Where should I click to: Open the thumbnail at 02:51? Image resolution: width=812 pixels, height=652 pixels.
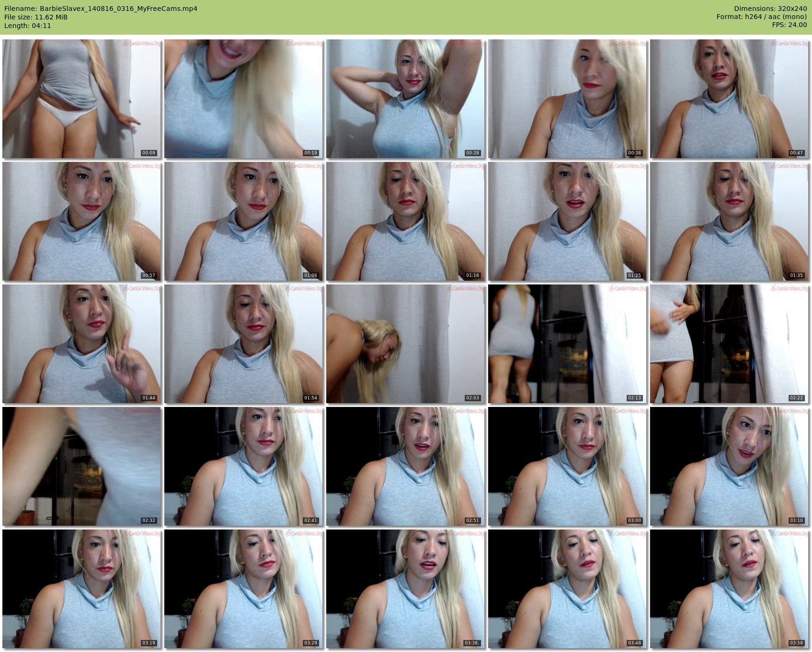[x=405, y=466]
